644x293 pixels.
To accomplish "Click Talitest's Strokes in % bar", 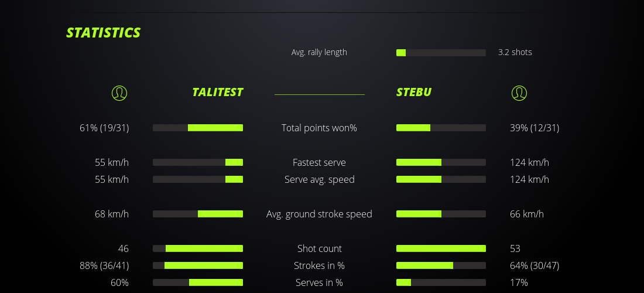I will (198, 265).
